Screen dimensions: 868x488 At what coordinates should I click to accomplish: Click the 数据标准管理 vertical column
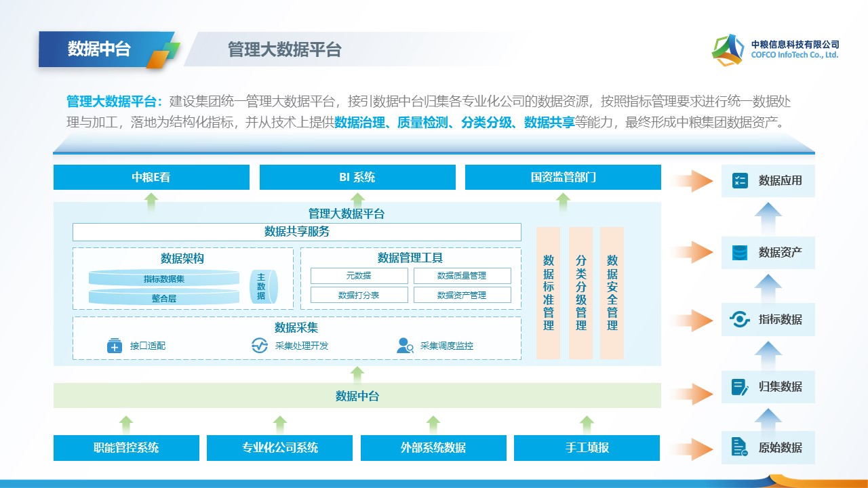(549, 293)
